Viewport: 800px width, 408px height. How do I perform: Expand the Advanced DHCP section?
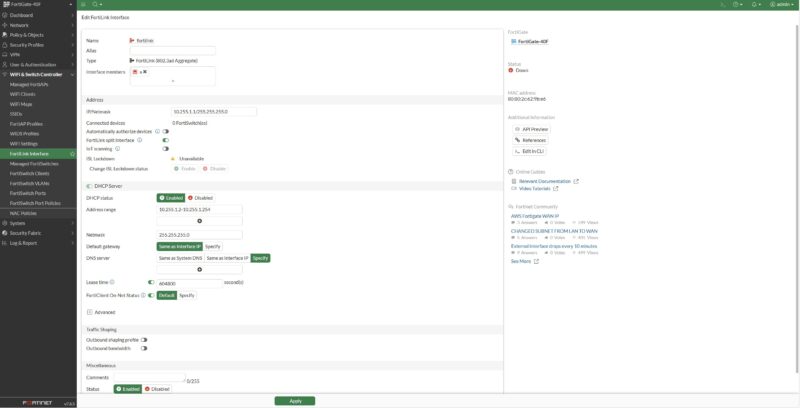(x=101, y=312)
